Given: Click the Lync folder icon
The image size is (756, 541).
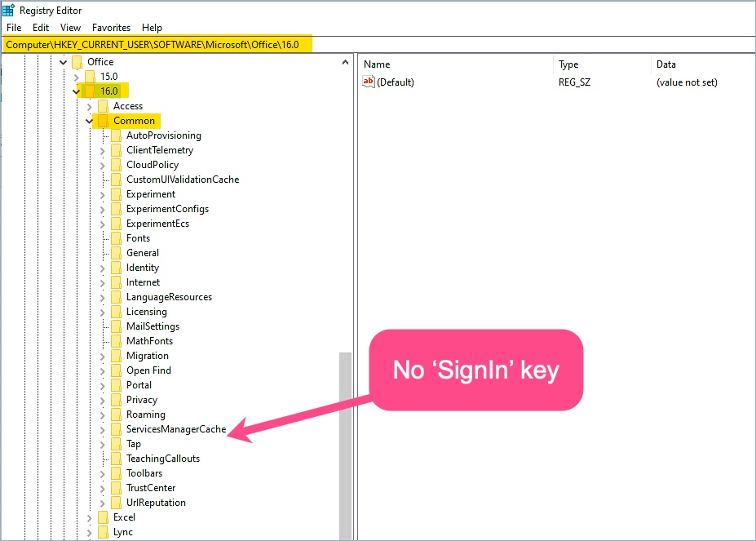Looking at the screenshot, I should (103, 532).
